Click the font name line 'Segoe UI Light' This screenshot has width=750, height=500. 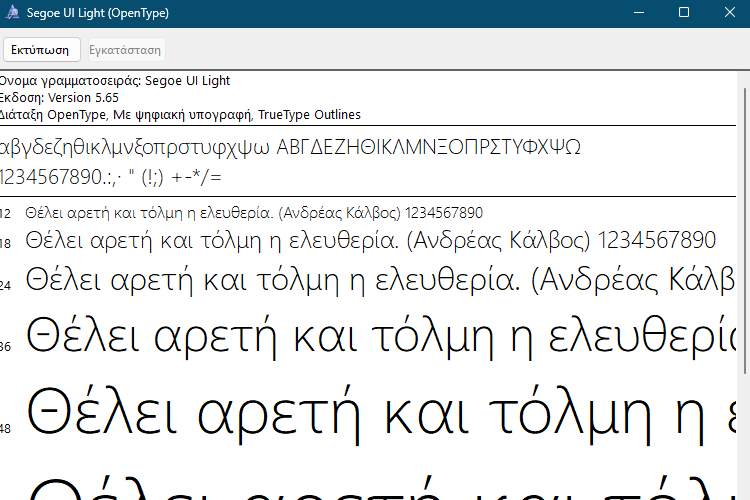(x=115, y=80)
